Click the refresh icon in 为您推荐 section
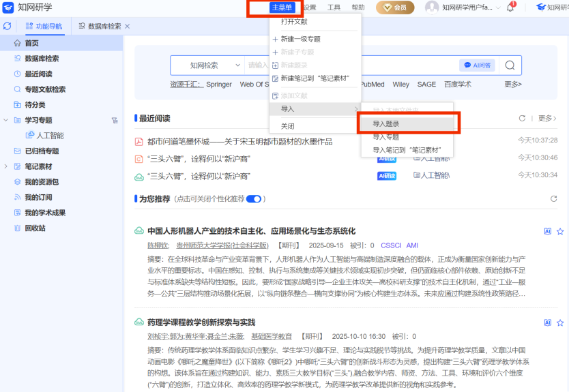 coord(553,199)
